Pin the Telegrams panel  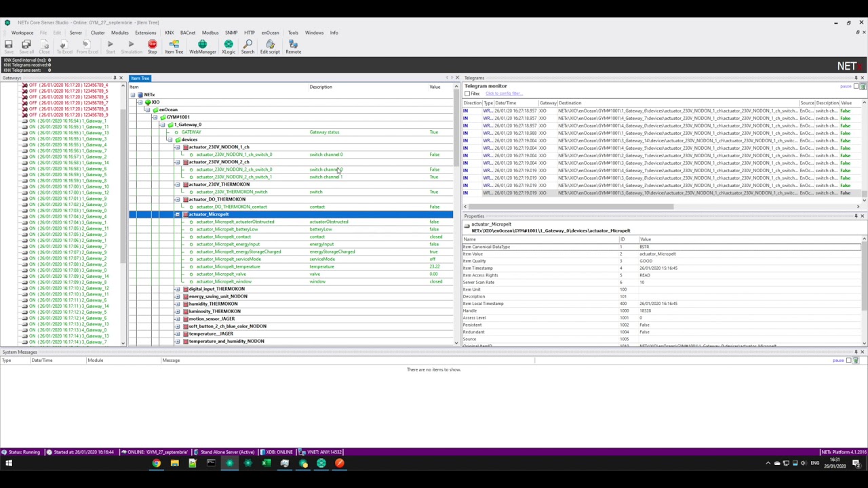pyautogui.click(x=856, y=78)
